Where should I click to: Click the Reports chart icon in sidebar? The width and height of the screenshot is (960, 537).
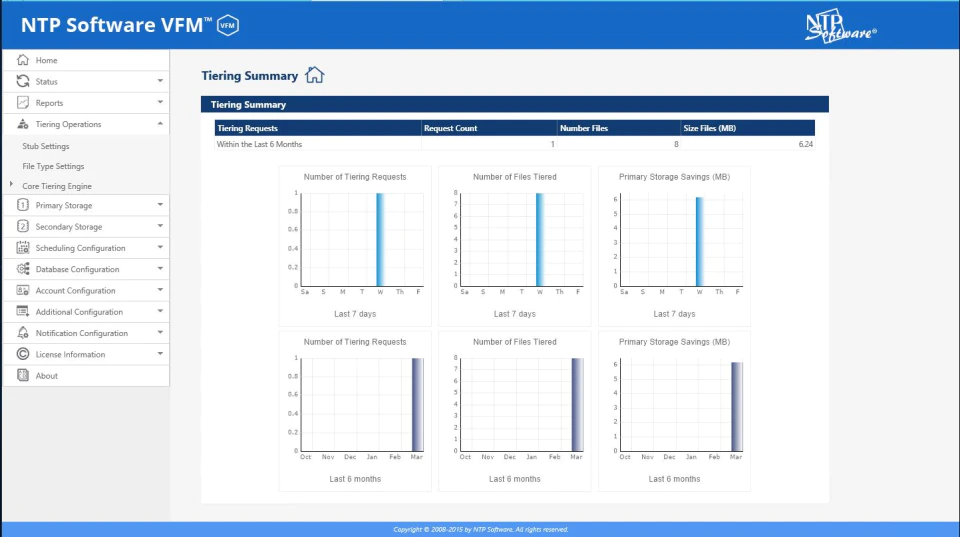[23, 102]
